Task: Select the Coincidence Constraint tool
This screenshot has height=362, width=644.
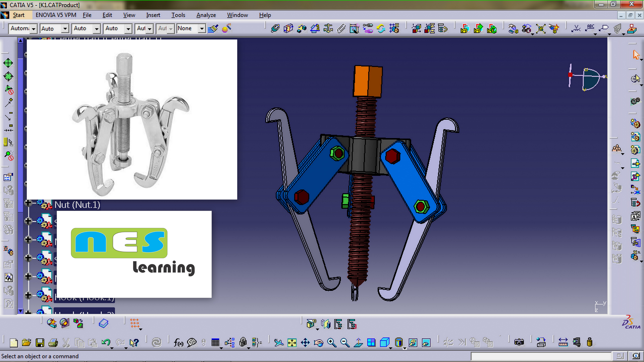Action: pos(275,29)
